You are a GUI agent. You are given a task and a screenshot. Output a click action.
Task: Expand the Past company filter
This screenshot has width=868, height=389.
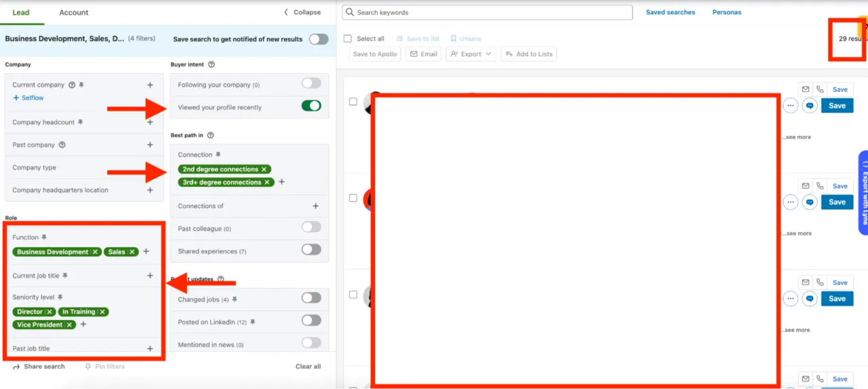click(x=150, y=145)
